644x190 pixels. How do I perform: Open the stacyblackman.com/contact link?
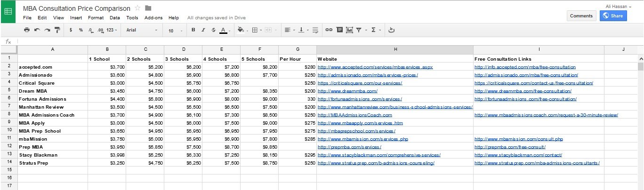(x=518, y=155)
